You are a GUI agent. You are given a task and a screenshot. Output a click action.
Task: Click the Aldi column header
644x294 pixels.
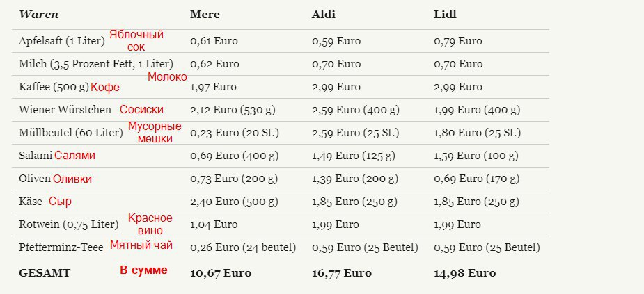coord(324,15)
